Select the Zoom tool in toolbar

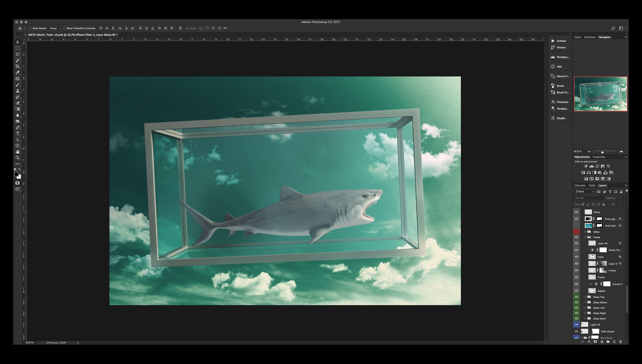17,158
